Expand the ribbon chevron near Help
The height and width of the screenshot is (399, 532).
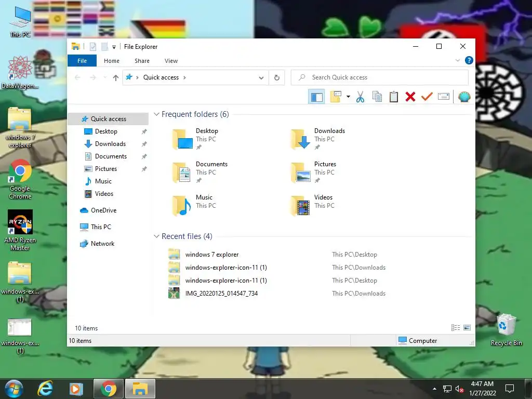coord(457,60)
